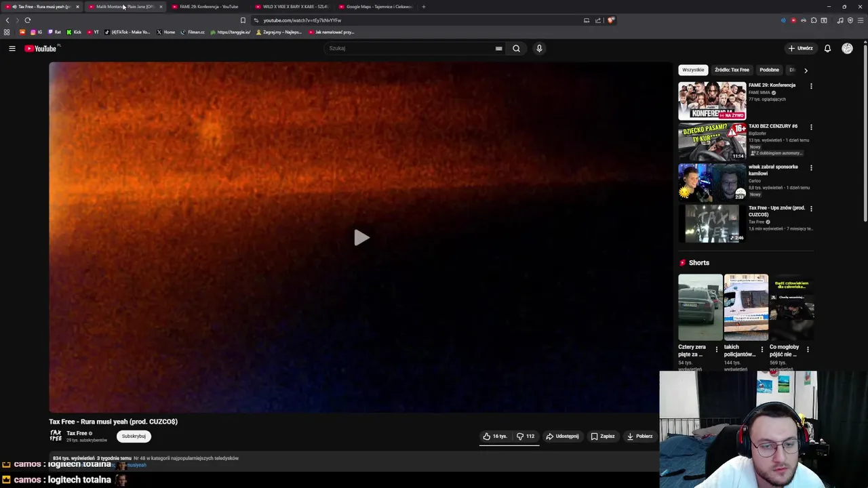Open the Tax Free channel name link
This screenshot has width=868, height=488.
tap(77, 433)
